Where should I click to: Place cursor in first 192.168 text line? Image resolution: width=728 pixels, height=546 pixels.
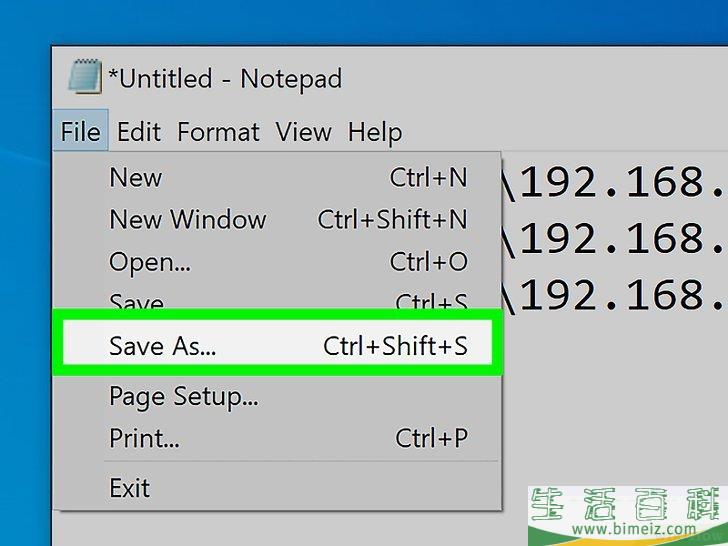pyautogui.click(x=615, y=181)
